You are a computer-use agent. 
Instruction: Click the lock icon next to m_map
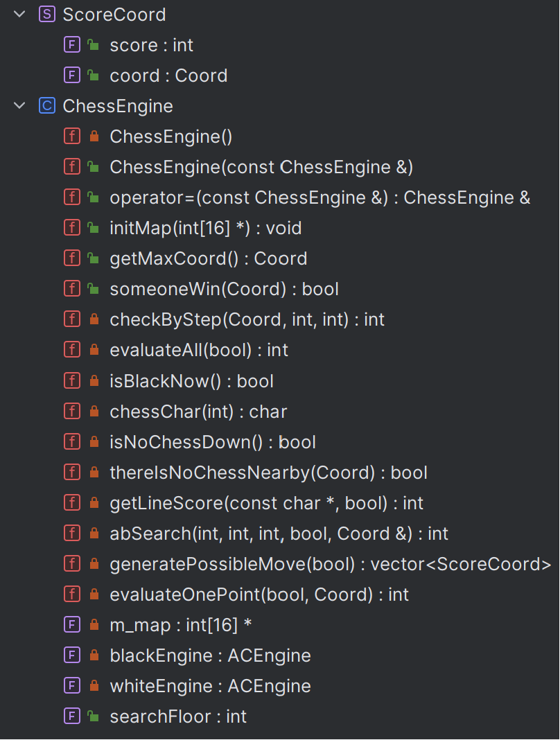[94, 625]
